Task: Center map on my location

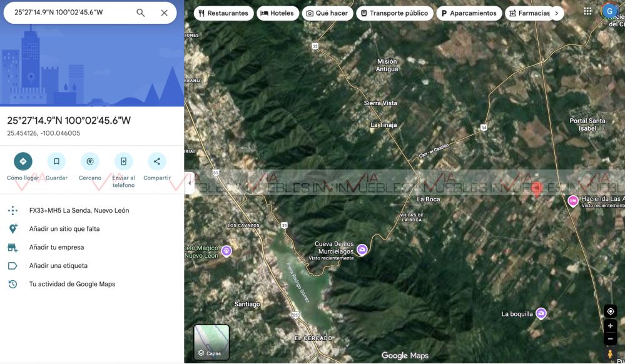Action: point(611,311)
